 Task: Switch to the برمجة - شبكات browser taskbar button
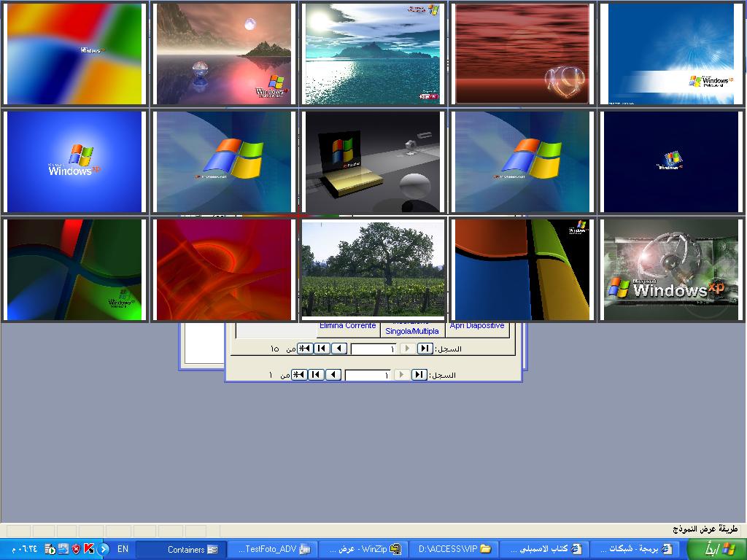pos(636,549)
